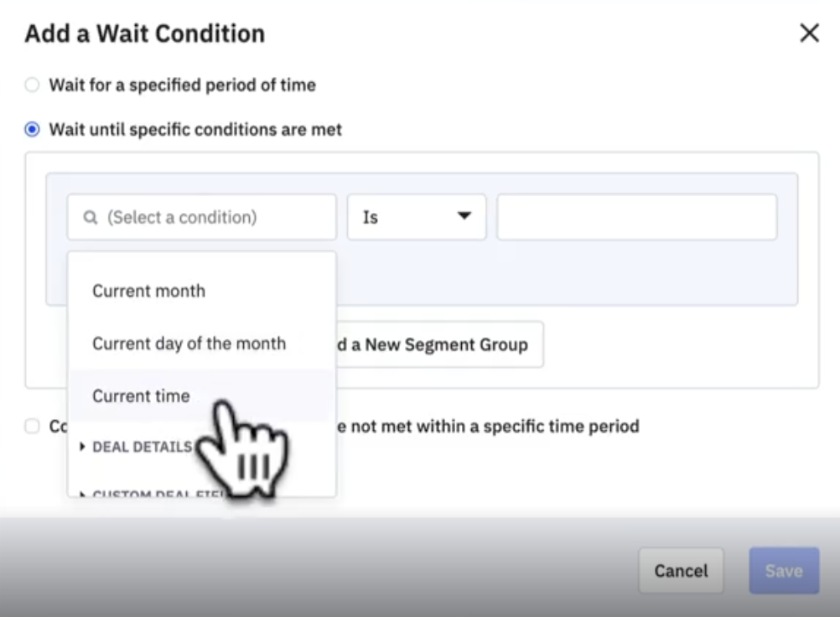
Task: Enable the continue-if-conditions-not-met checkbox
Action: (32, 427)
